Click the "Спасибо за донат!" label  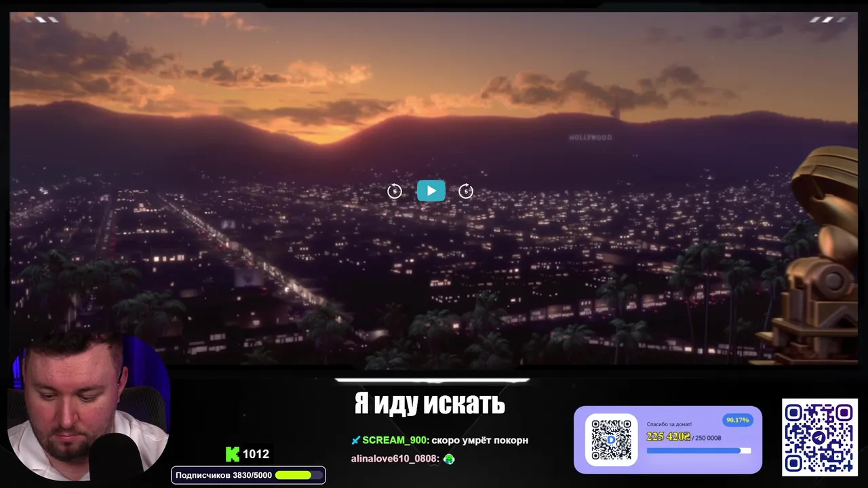pos(669,424)
